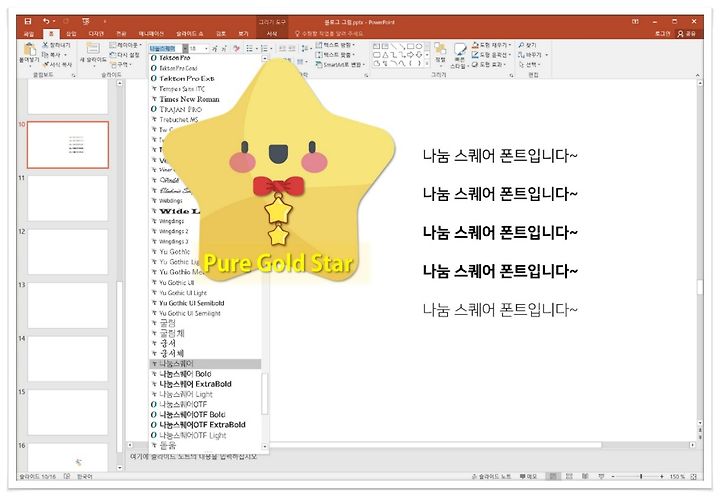The image size is (720, 496).
Task: Open Shape Effects (도형 효과) dropdown
Action: click(x=489, y=64)
